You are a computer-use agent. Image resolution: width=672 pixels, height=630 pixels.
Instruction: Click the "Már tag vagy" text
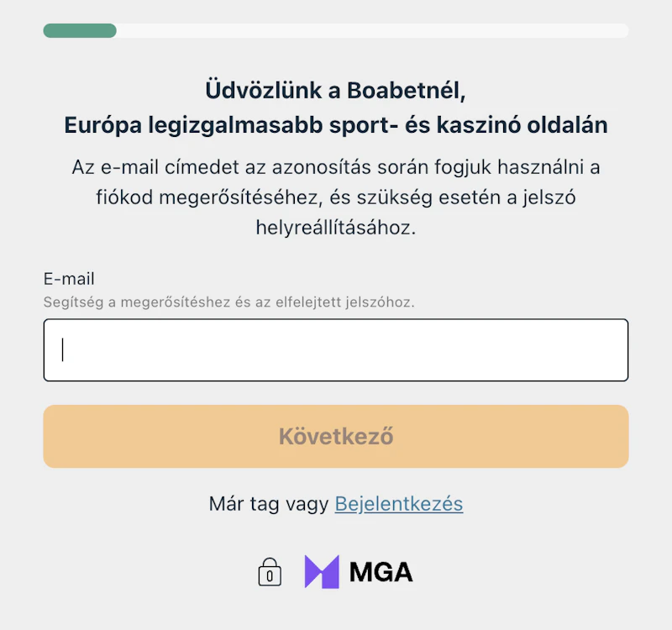[x=269, y=504]
